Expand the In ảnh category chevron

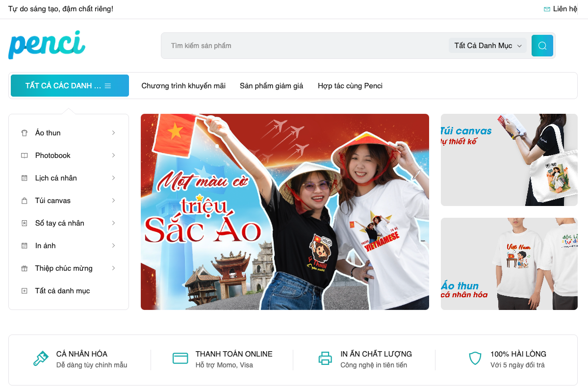pos(113,246)
